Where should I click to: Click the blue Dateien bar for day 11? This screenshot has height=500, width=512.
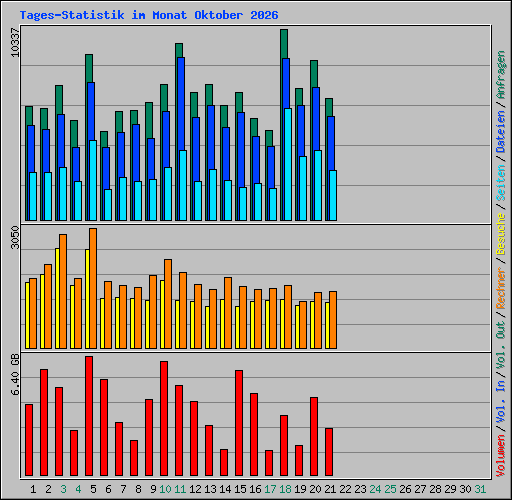coord(181,103)
